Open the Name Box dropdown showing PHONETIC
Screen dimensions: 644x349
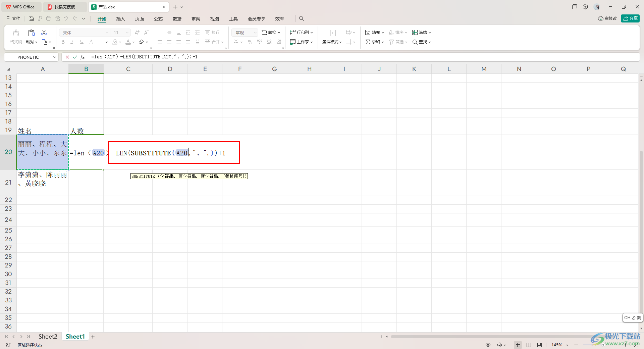pos(55,57)
